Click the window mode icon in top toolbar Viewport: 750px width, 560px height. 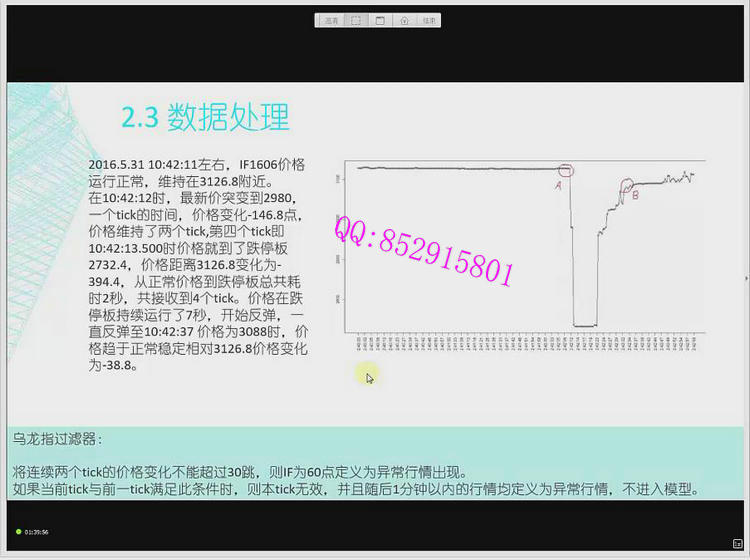point(380,20)
